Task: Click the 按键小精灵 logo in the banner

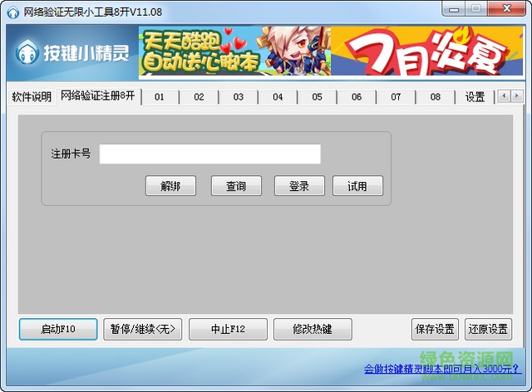Action: [x=74, y=52]
